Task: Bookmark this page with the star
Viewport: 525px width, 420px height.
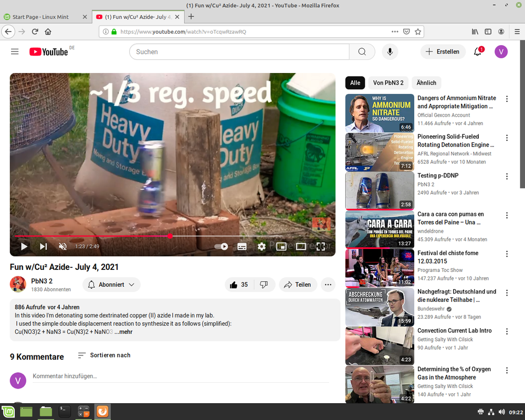Action: [x=417, y=31]
